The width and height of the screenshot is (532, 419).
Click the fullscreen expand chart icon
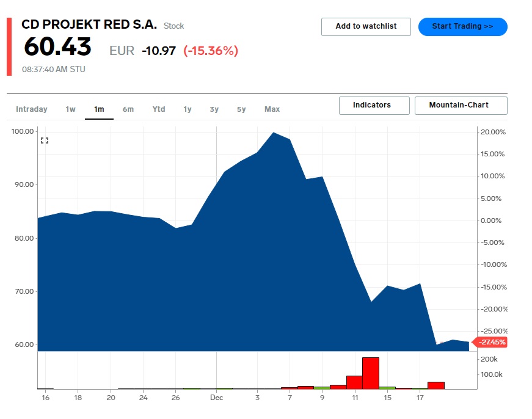[45, 140]
